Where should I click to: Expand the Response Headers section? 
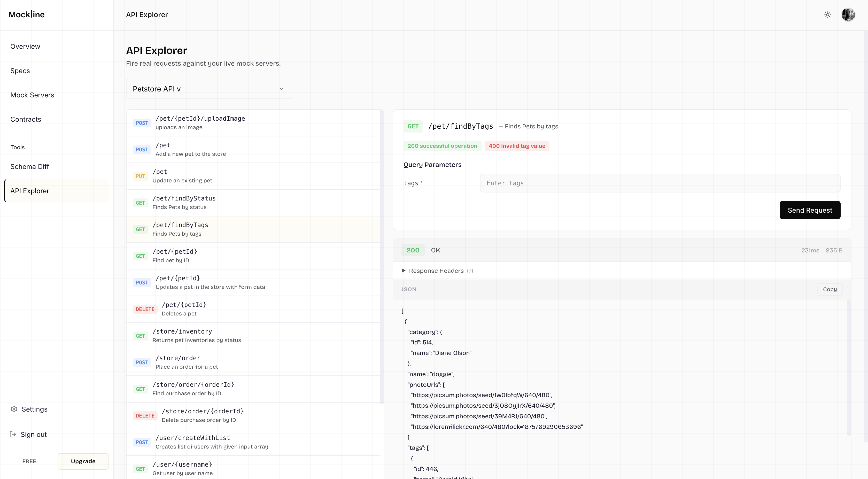[436, 271]
